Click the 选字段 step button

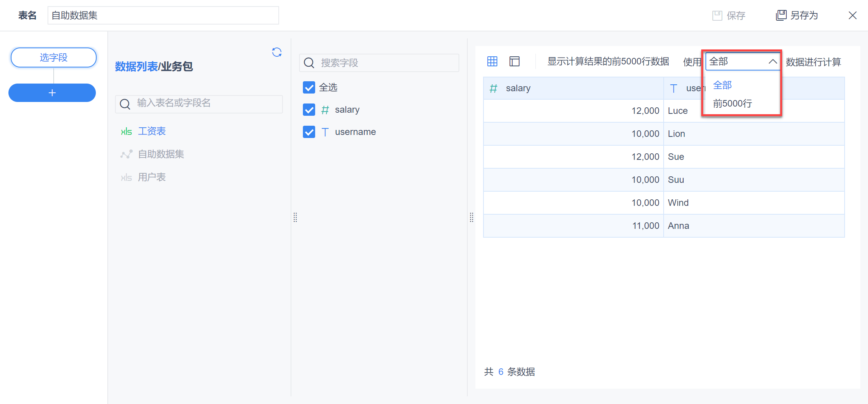pyautogui.click(x=54, y=57)
